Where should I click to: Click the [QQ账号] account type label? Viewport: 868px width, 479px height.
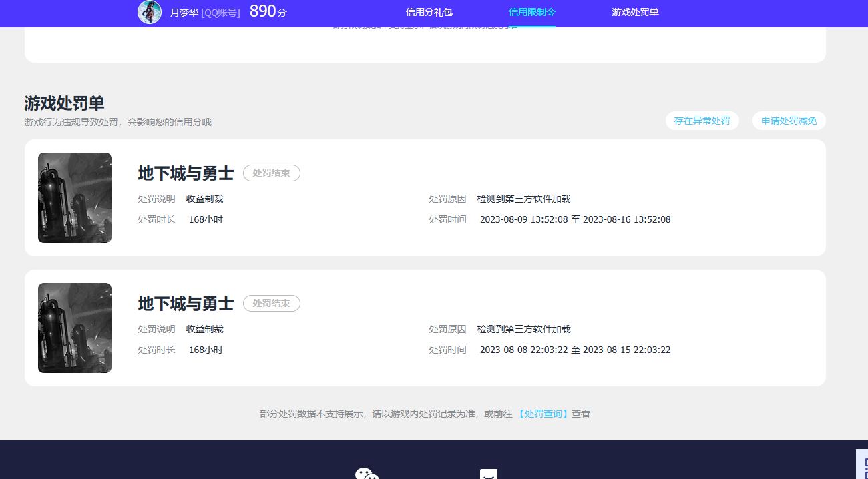(220, 13)
